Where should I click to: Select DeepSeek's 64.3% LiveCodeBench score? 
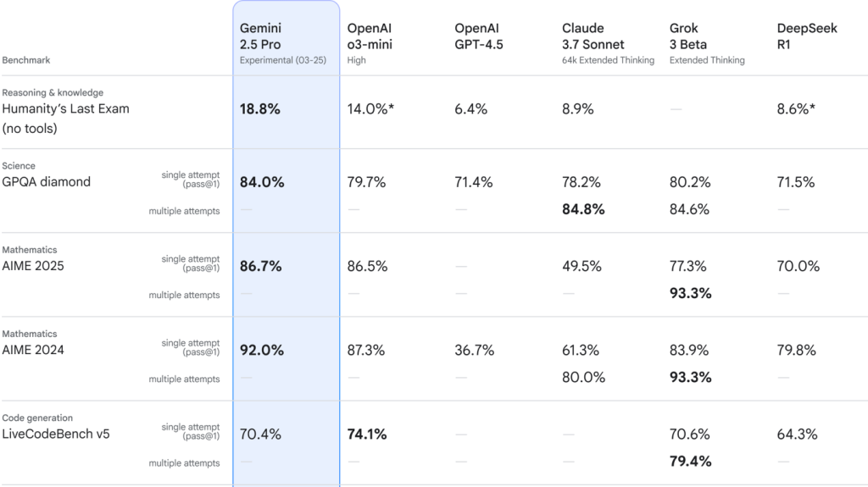click(x=797, y=434)
